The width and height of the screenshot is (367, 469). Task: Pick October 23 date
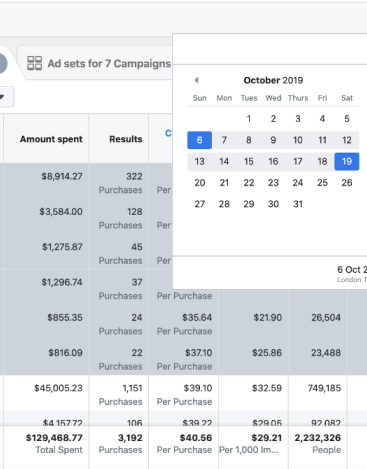pos(273,183)
